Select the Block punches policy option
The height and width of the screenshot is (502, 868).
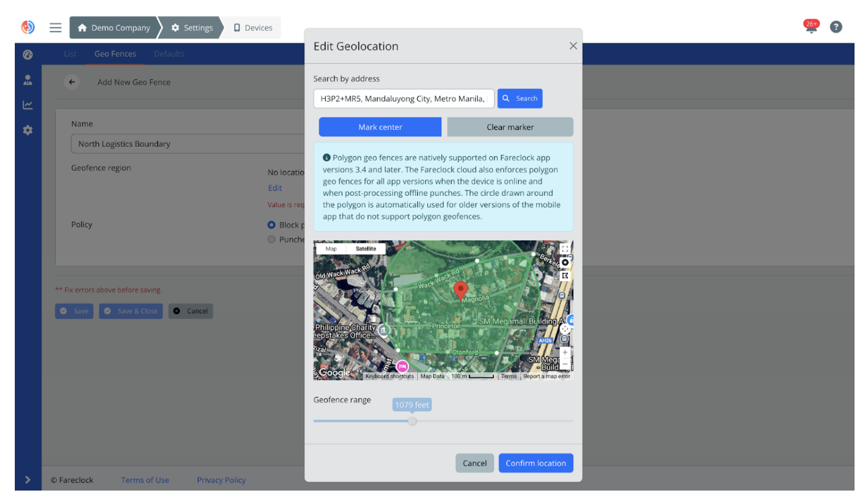pos(272,225)
